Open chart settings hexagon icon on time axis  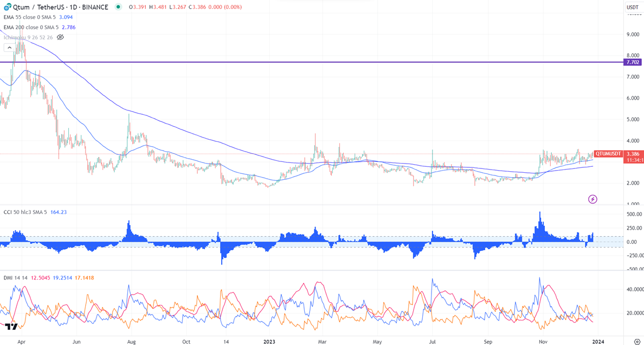coord(637,341)
